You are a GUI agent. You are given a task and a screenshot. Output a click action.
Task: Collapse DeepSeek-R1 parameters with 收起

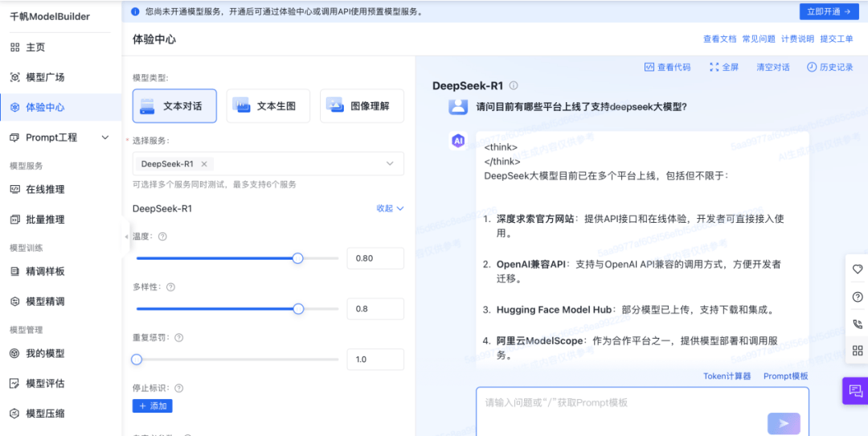point(391,208)
